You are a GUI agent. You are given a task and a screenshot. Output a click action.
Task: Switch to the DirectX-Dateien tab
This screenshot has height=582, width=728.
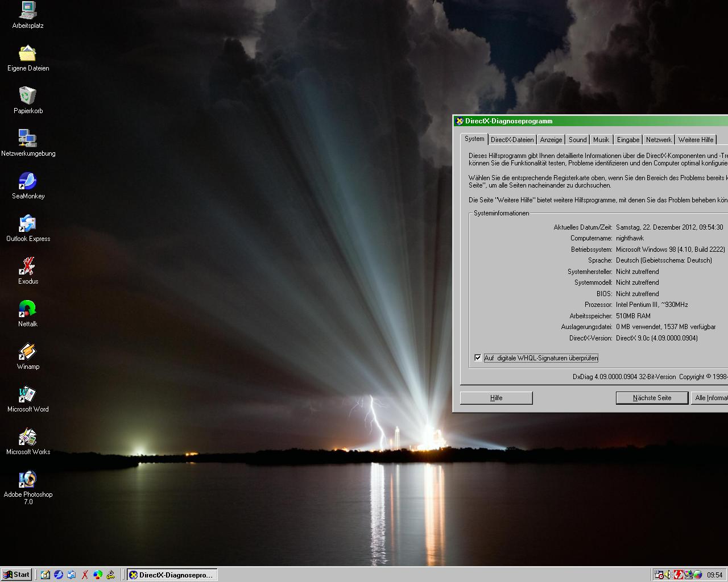pos(512,140)
